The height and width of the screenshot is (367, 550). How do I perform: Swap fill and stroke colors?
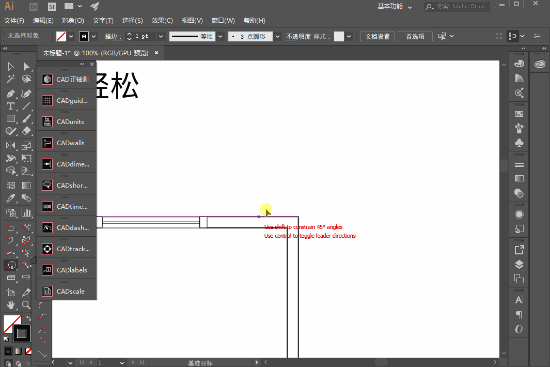[28, 318]
